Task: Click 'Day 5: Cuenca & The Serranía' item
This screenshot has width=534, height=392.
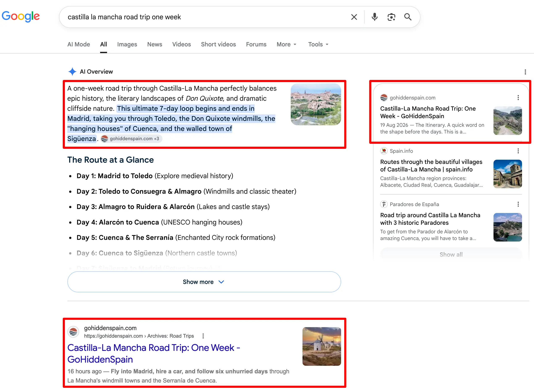Action: 176,238
